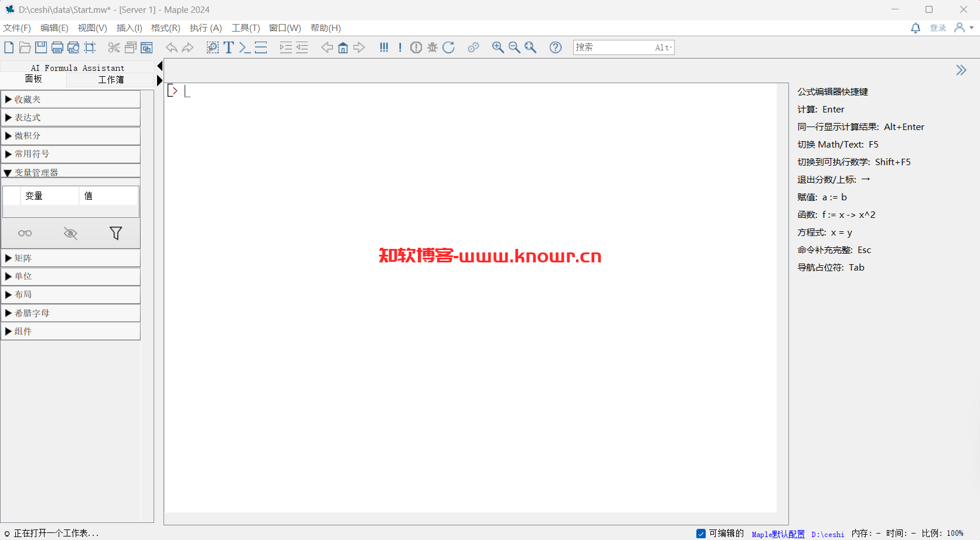Viewport: 980px width, 540px height.
Task: Open the 窗口(W) menu
Action: (285, 28)
